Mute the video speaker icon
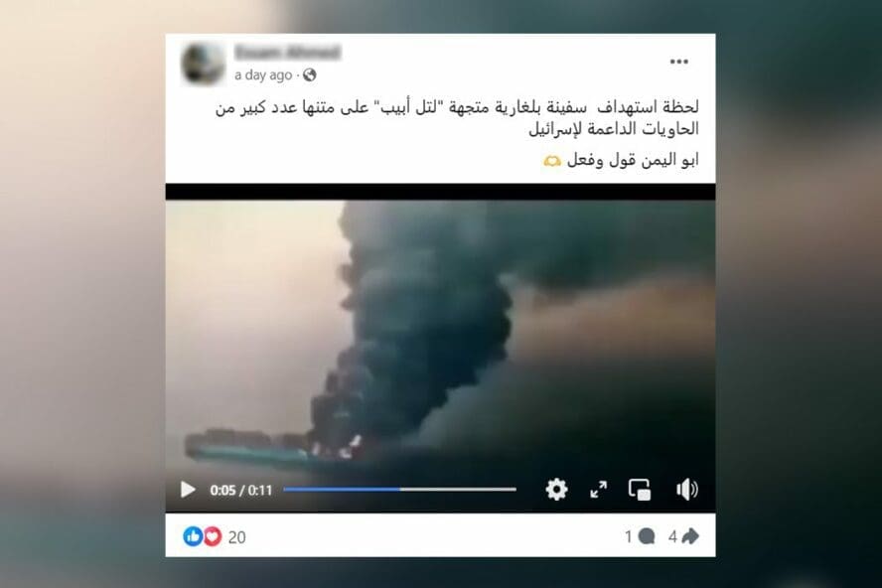This screenshot has width=882, height=588. point(686,490)
